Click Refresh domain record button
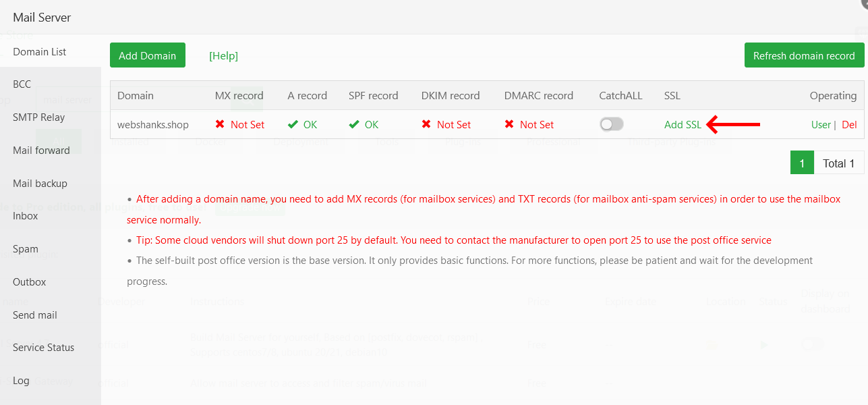Screen dimensions: 868x405 click(804, 55)
